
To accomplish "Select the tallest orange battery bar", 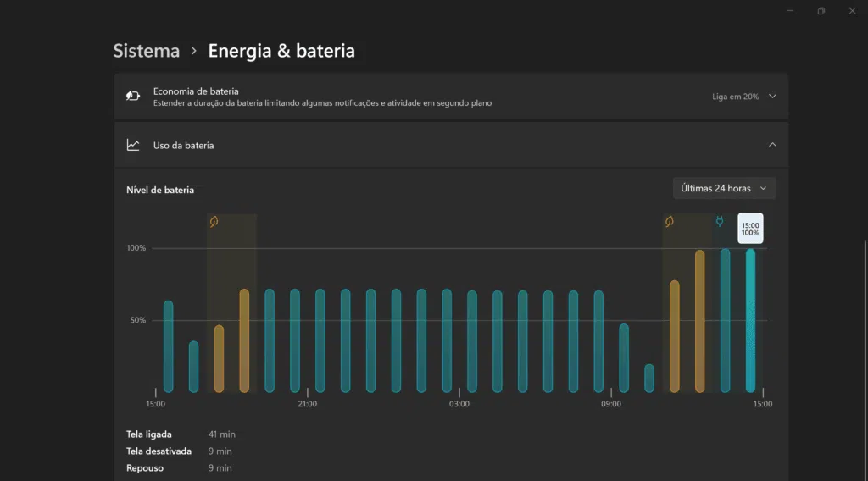I will (699, 321).
